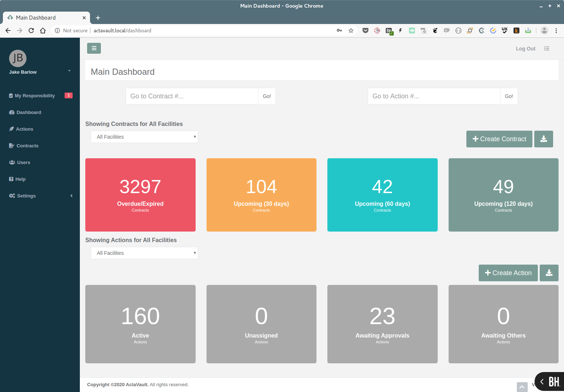The width and height of the screenshot is (564, 392).
Task: Open Help in the sidebar
Action: point(17,179)
